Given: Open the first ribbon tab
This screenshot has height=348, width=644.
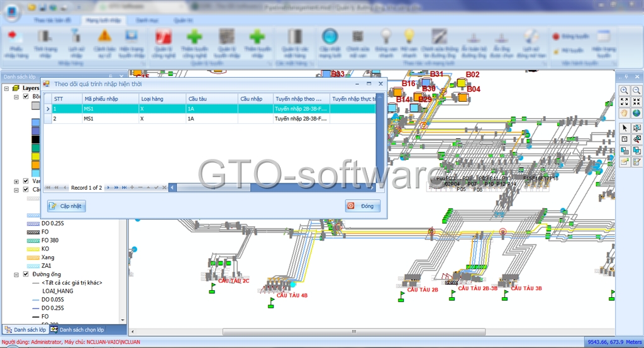Looking at the screenshot, I should click(x=52, y=20).
